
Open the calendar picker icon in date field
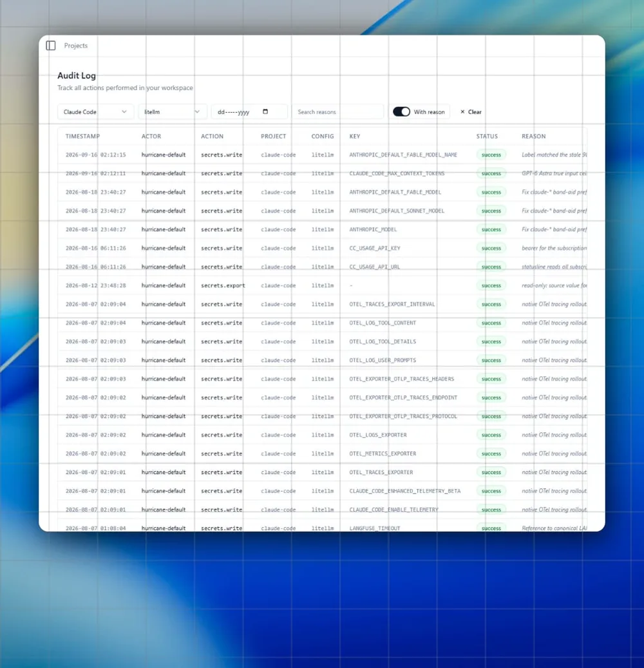click(265, 111)
